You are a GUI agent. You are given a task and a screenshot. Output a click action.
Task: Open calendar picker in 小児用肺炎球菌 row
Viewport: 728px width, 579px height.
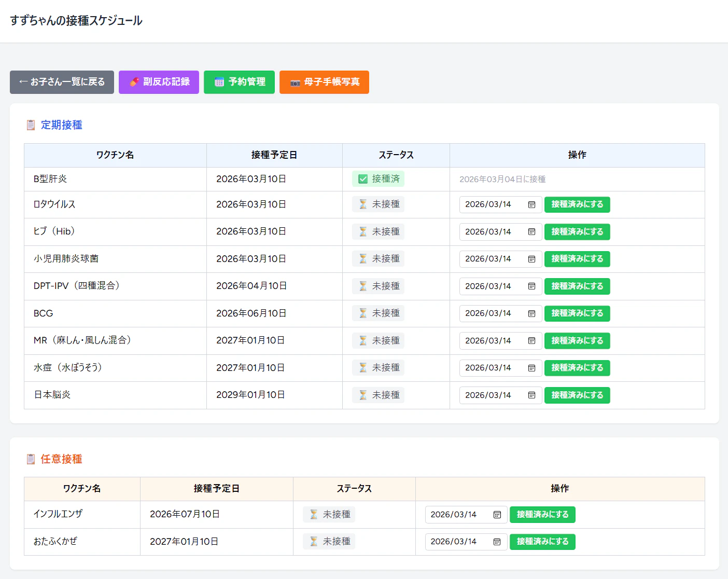531,259
